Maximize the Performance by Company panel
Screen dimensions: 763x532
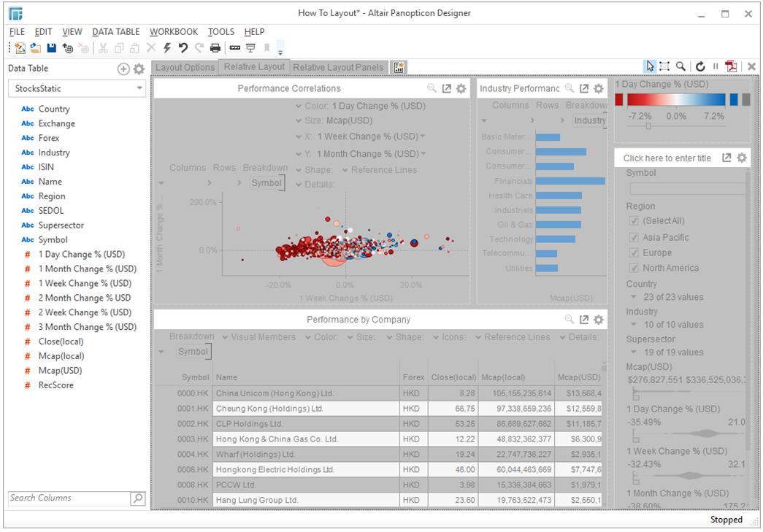pyautogui.click(x=584, y=320)
